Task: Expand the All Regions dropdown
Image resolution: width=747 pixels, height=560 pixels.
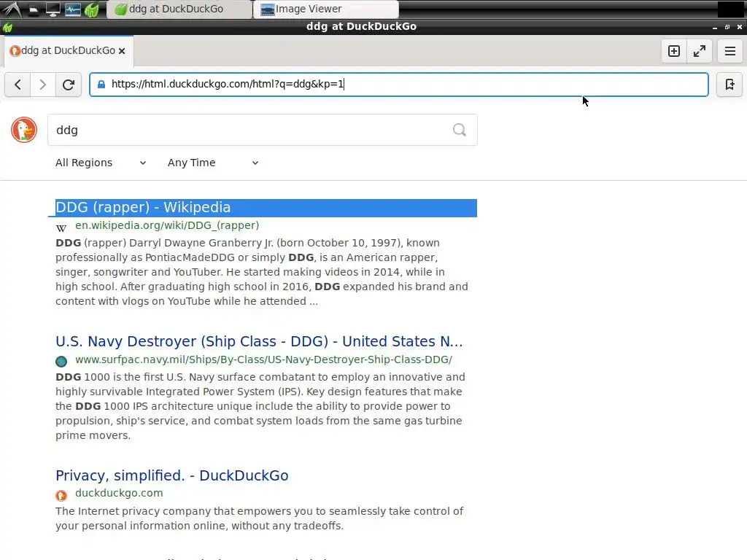Action: [x=101, y=163]
